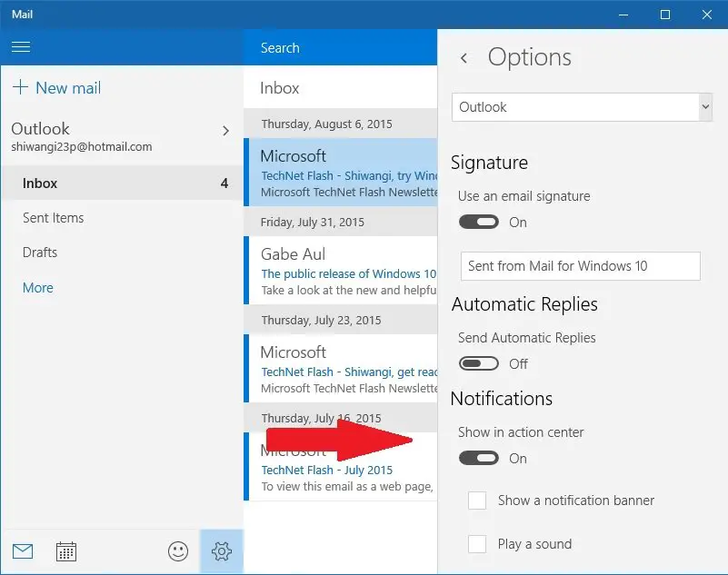This screenshot has height=575, width=728.
Task: Check the Play a sound box
Action: click(x=477, y=543)
